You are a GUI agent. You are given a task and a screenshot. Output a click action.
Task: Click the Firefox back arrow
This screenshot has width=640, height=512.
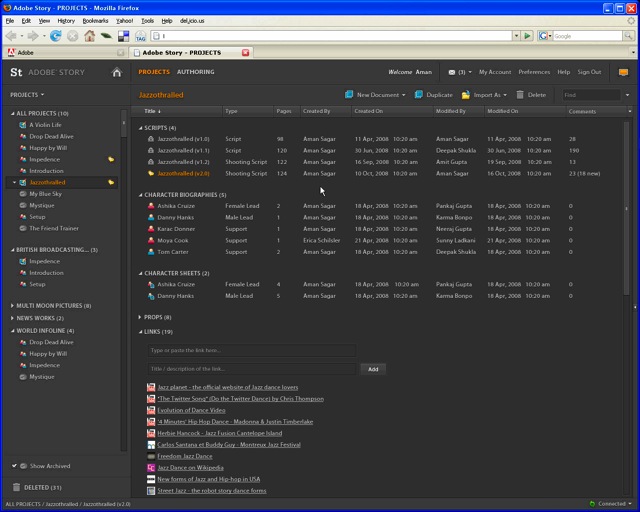click(11, 36)
